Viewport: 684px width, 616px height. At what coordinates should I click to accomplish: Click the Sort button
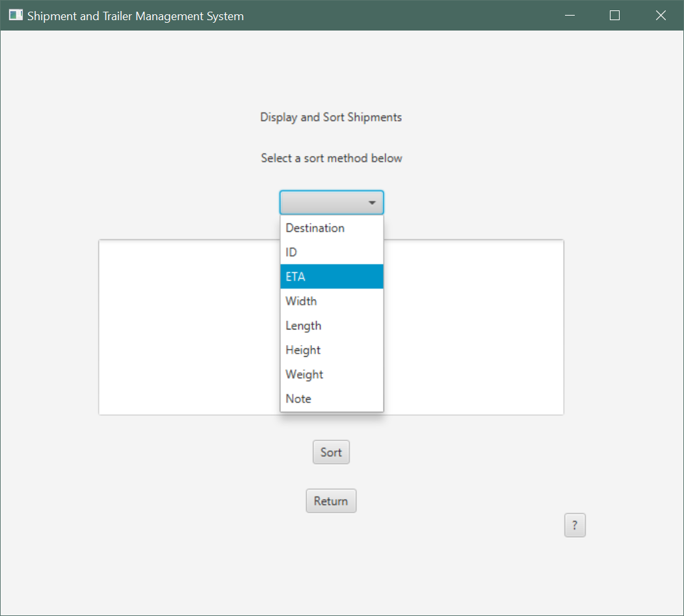coord(331,452)
